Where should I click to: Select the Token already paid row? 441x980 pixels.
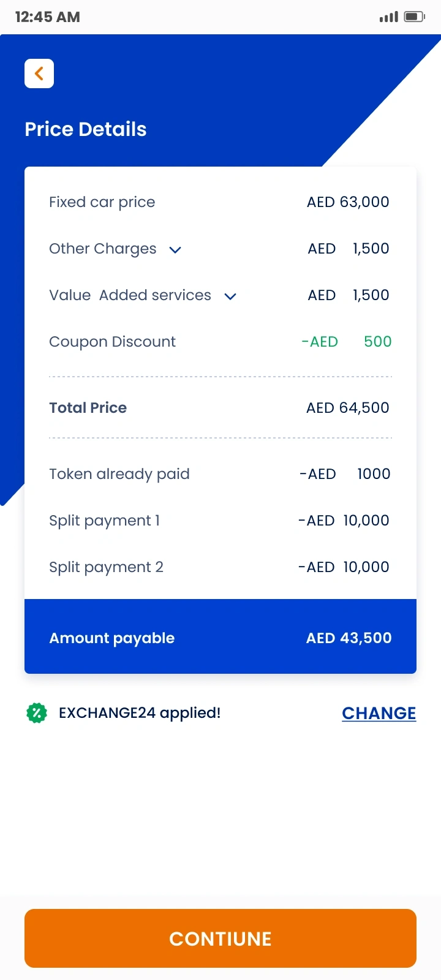pyautogui.click(x=119, y=474)
